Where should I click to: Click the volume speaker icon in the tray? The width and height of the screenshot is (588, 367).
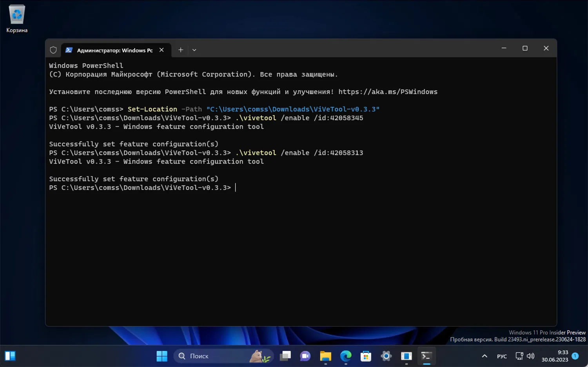pyautogui.click(x=530, y=356)
